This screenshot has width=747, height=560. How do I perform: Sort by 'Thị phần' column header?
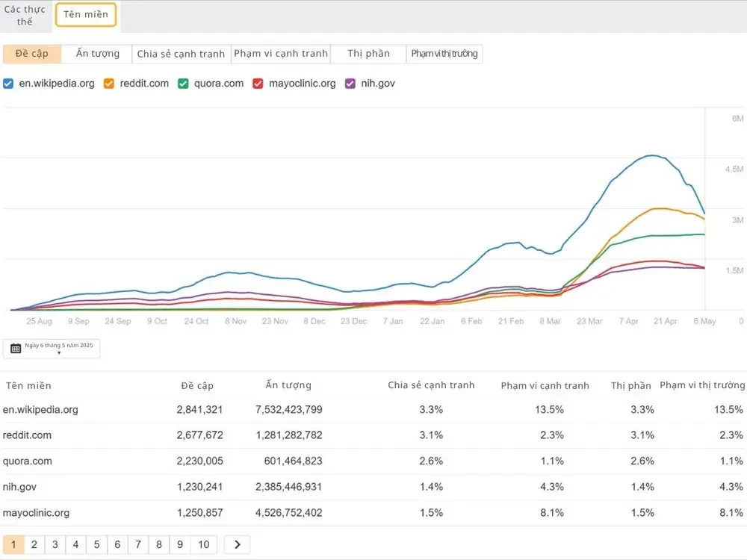click(630, 386)
